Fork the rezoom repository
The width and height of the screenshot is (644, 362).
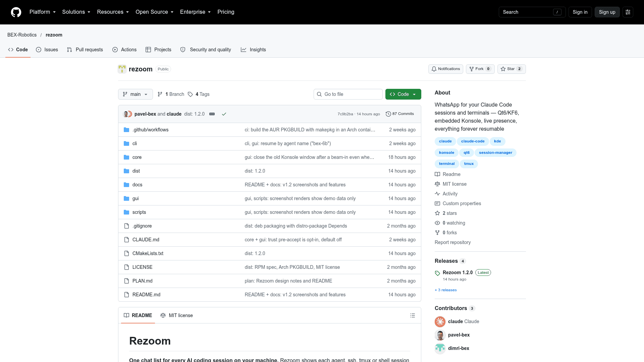pyautogui.click(x=480, y=69)
